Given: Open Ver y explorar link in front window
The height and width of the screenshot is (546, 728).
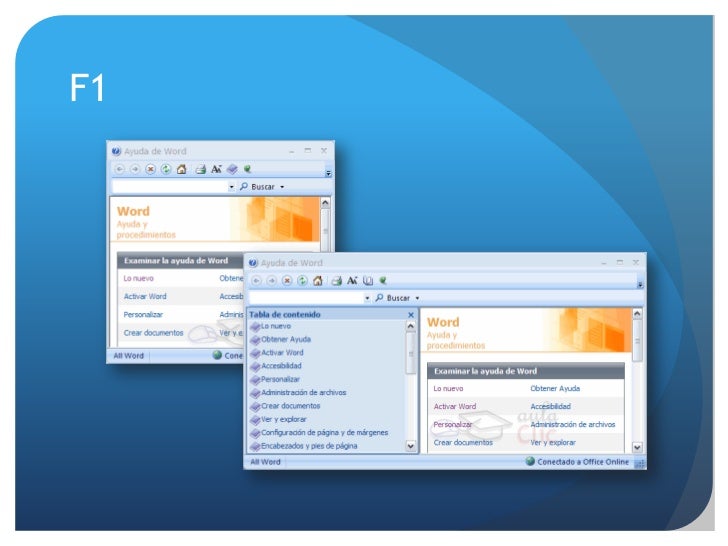Looking at the screenshot, I should 552,443.
